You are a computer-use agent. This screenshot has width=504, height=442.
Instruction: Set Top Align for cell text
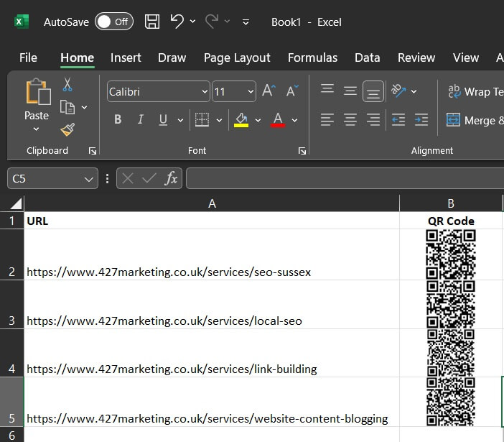coord(327,90)
